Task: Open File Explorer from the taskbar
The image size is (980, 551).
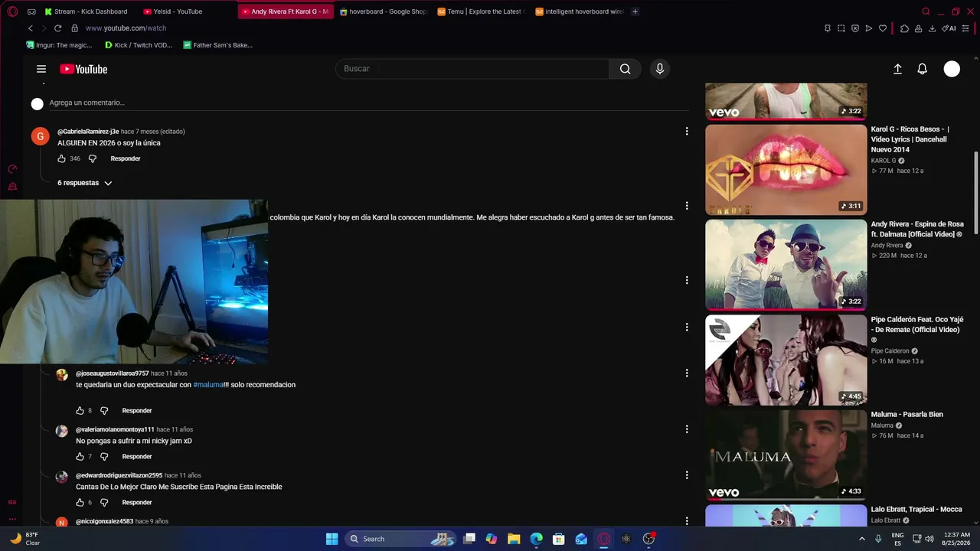Action: (514, 539)
